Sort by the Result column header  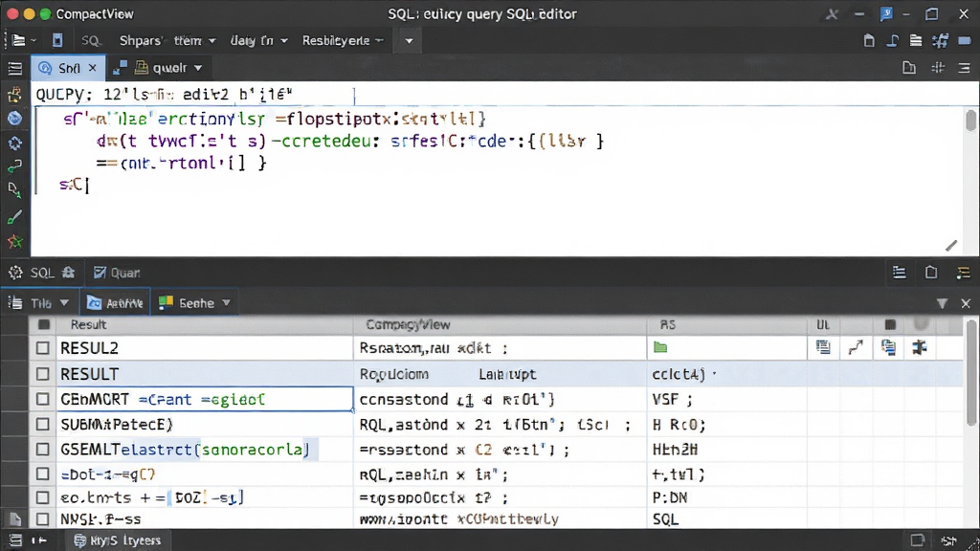click(205, 324)
